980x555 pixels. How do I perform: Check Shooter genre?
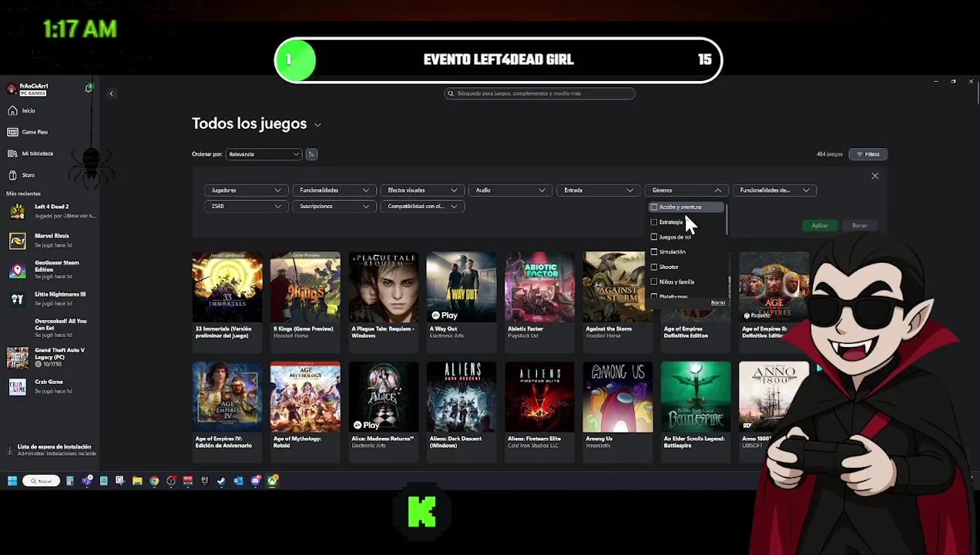pyautogui.click(x=654, y=267)
